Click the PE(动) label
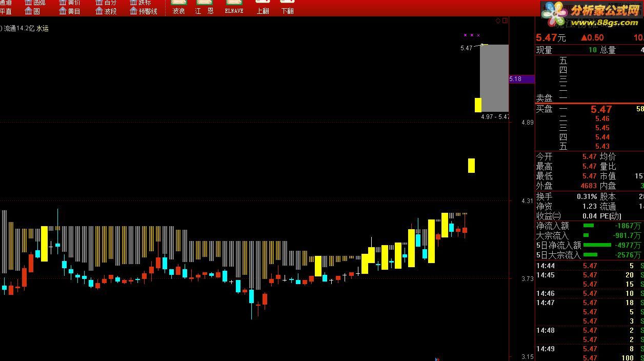Screen dimensions: 644x361 (611, 216)
